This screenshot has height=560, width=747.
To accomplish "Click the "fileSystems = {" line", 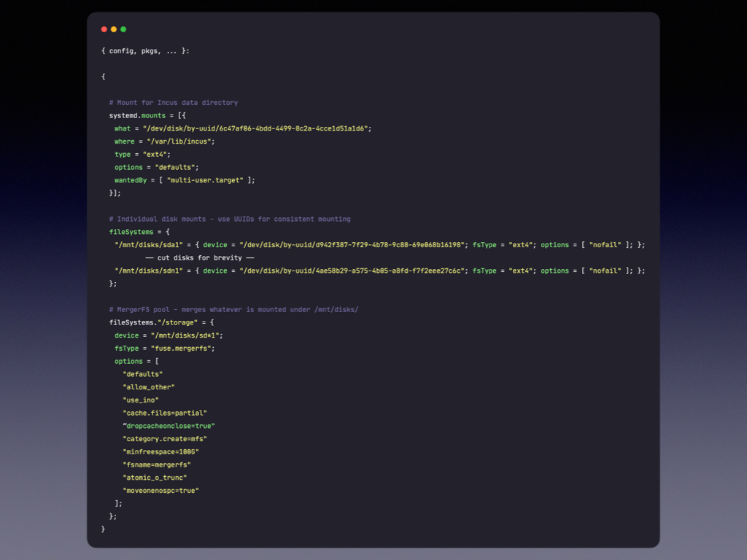I will [139, 232].
